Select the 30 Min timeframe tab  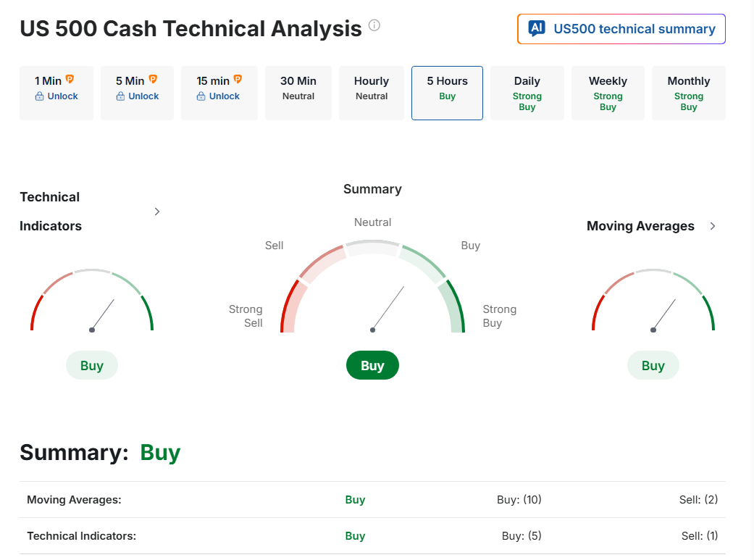click(x=298, y=93)
